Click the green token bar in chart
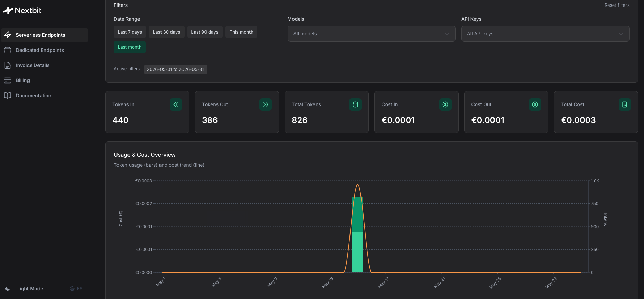 click(x=358, y=234)
